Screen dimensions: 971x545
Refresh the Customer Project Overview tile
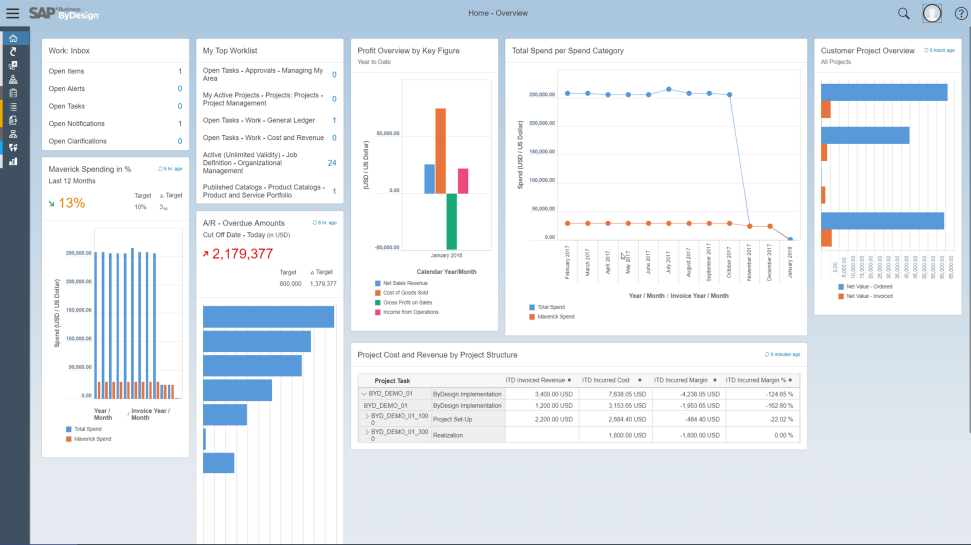(927, 50)
